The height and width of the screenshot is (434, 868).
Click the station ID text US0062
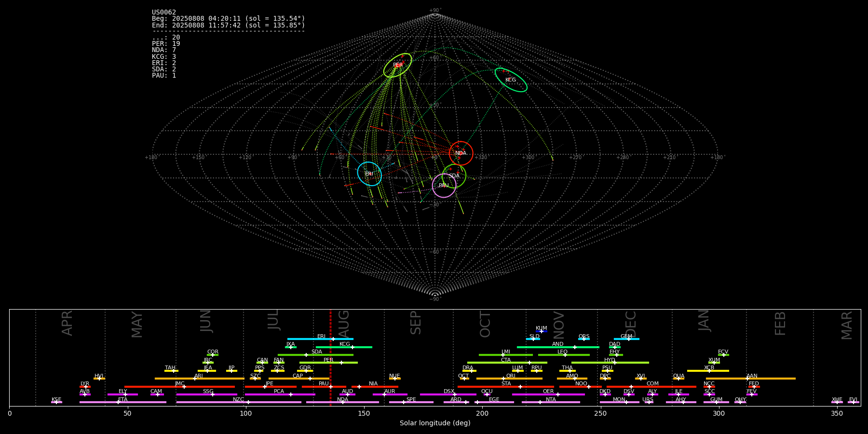(164, 13)
